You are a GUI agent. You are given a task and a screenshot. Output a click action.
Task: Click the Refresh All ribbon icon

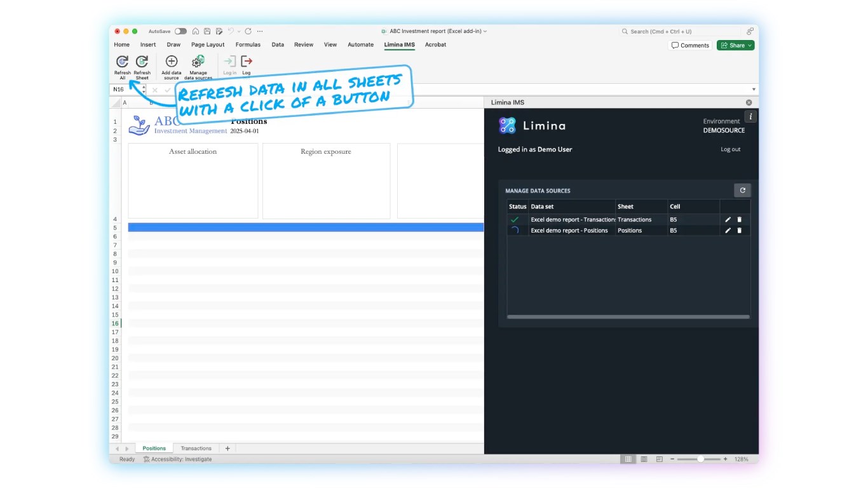[123, 62]
